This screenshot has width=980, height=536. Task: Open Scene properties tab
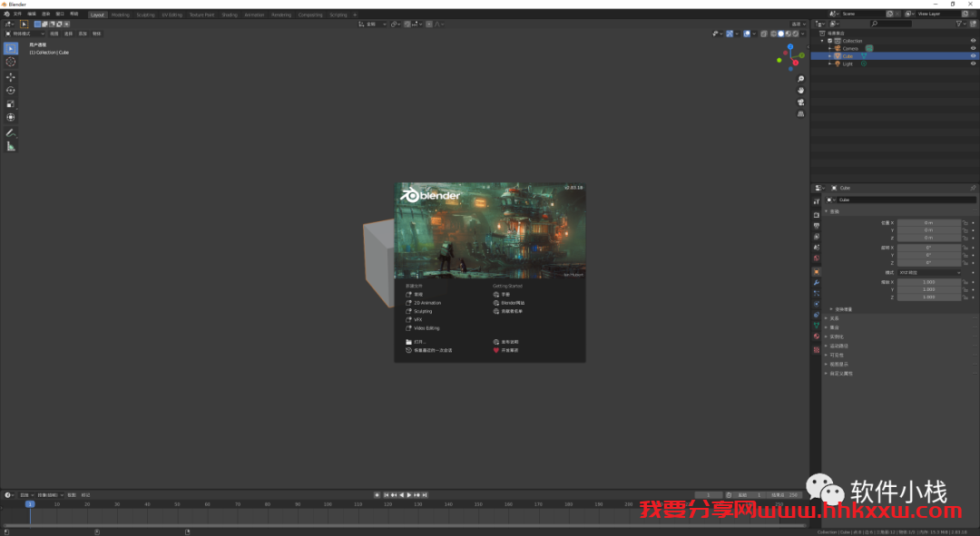[x=817, y=247]
